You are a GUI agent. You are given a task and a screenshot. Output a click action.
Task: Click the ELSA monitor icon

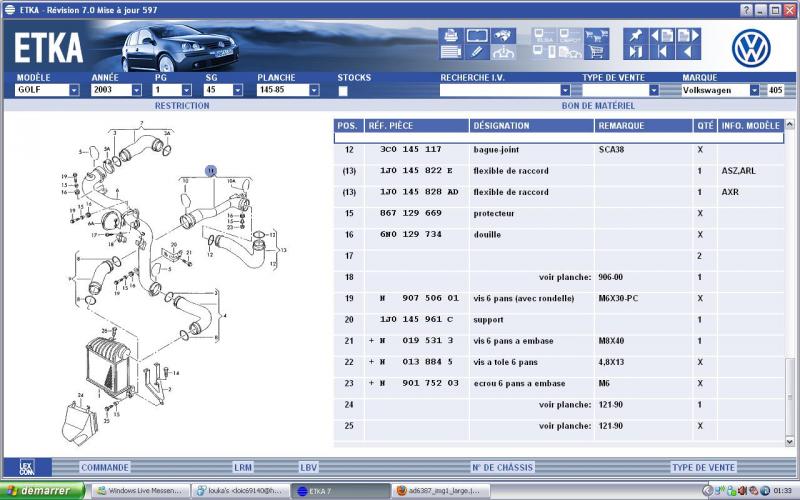coord(544,36)
